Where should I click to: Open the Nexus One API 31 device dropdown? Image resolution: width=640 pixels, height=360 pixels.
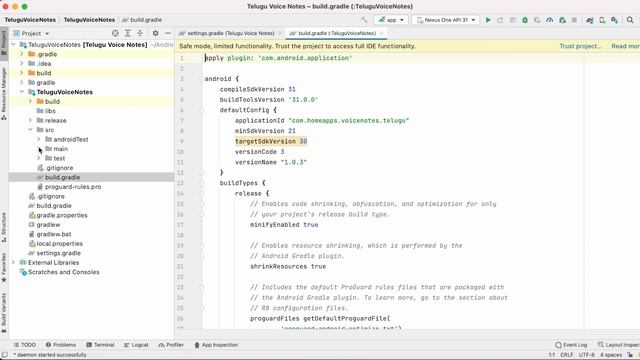click(x=445, y=20)
